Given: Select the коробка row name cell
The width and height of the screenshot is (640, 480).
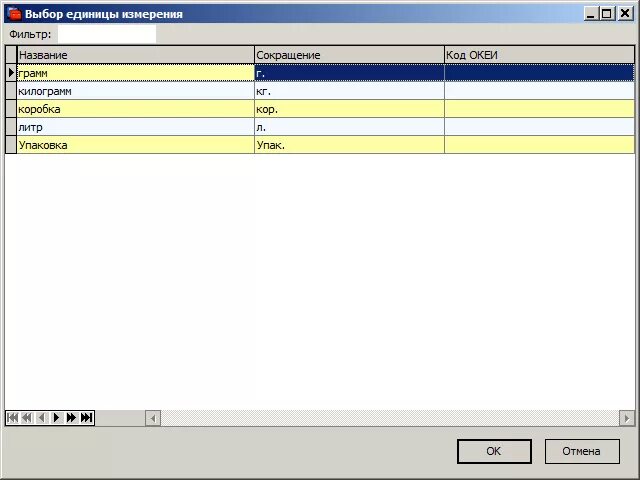Looking at the screenshot, I should [x=136, y=109].
